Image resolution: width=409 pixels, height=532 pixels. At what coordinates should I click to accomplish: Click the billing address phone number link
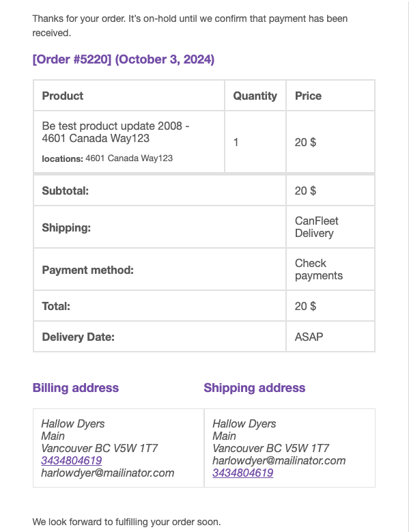72,460
